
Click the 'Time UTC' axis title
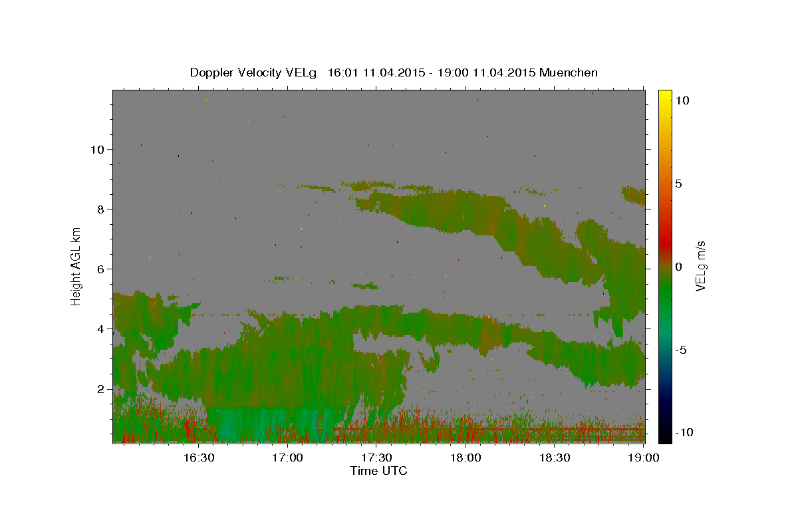click(378, 471)
